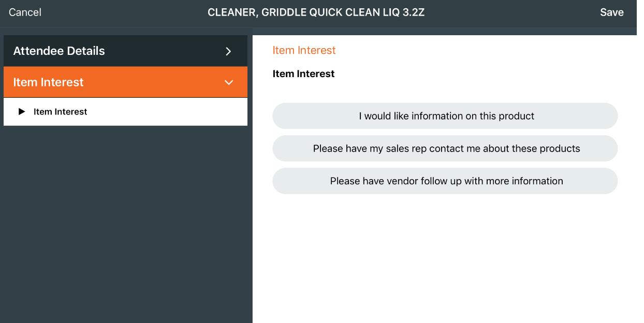Click blank white space below the option buttons

pos(445,259)
